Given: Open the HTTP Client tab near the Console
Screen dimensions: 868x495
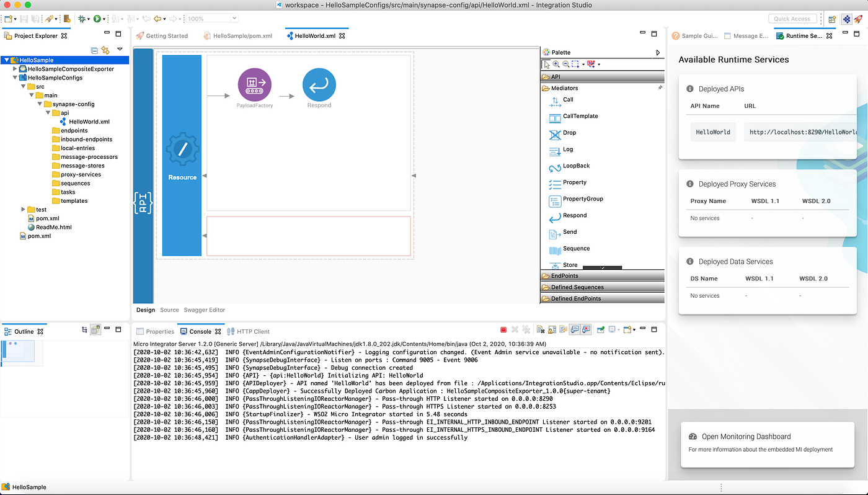Looking at the screenshot, I should coord(254,331).
